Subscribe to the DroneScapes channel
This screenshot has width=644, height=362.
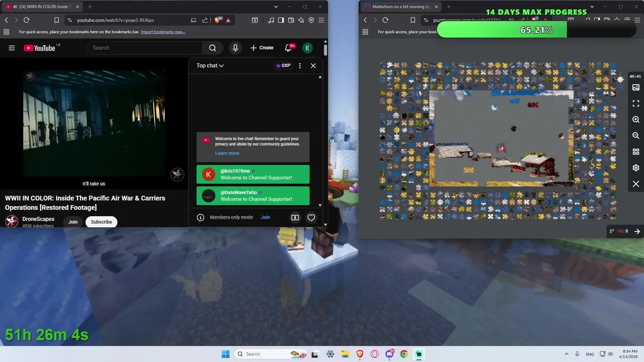click(101, 222)
